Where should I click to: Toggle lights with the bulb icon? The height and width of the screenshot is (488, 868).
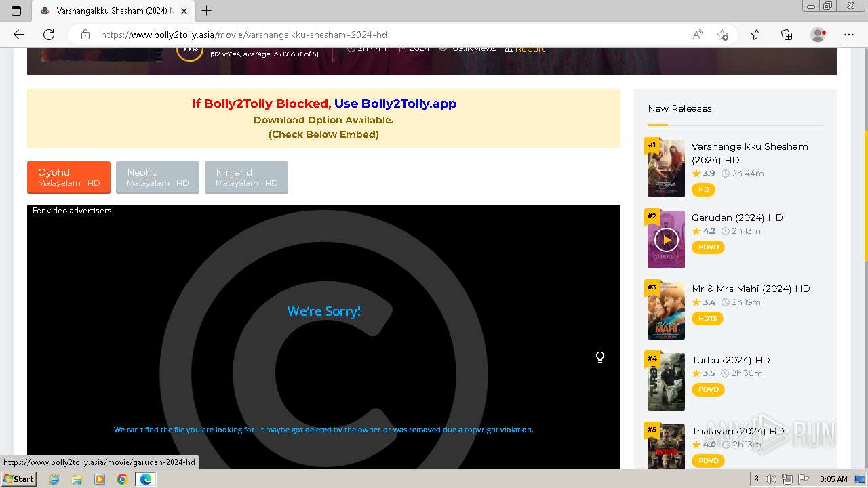pos(600,357)
